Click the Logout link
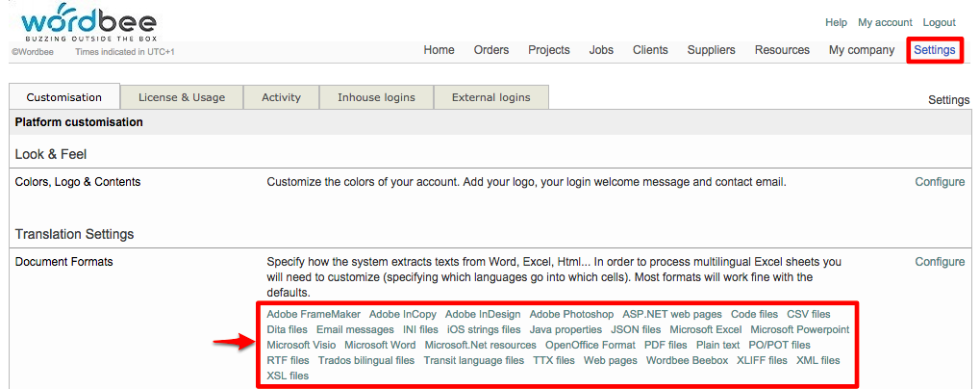980x389 pixels. pos(939,22)
